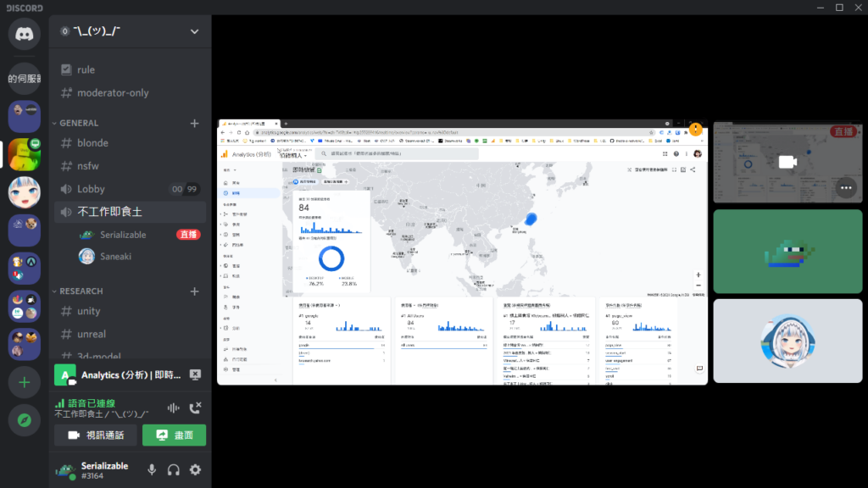Deafen audio with the headphones icon
The width and height of the screenshot is (868, 488).
click(x=174, y=469)
